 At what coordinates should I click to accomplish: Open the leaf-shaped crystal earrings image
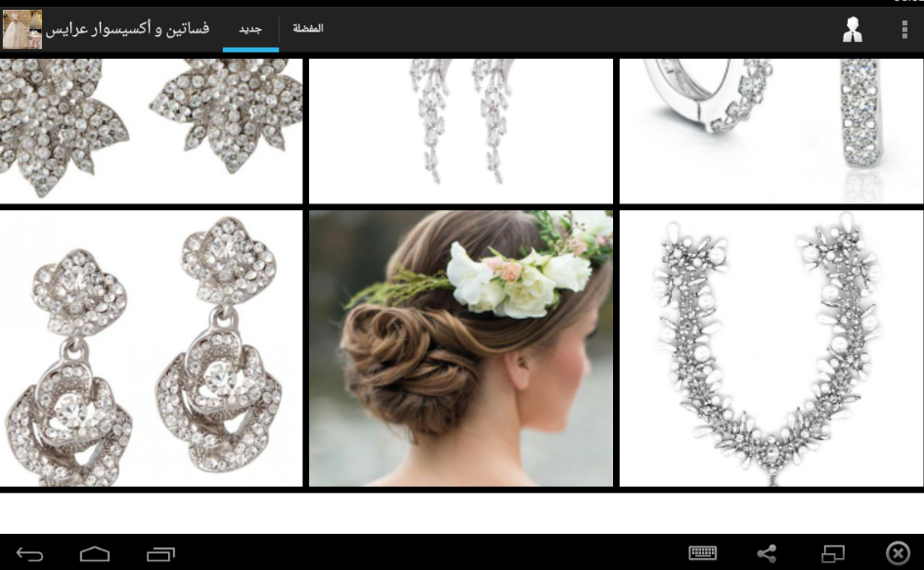pyautogui.click(x=151, y=131)
